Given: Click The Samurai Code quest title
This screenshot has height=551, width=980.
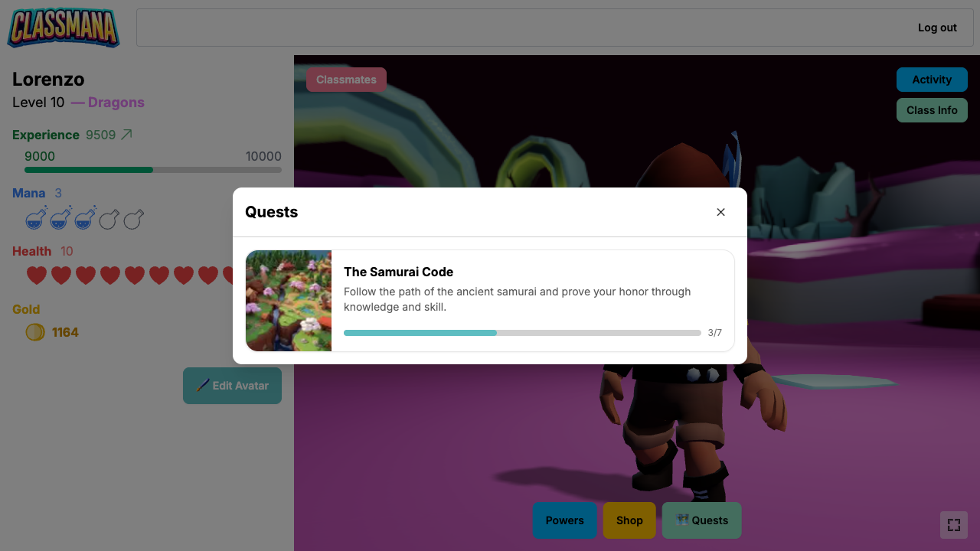Looking at the screenshot, I should 398,272.
